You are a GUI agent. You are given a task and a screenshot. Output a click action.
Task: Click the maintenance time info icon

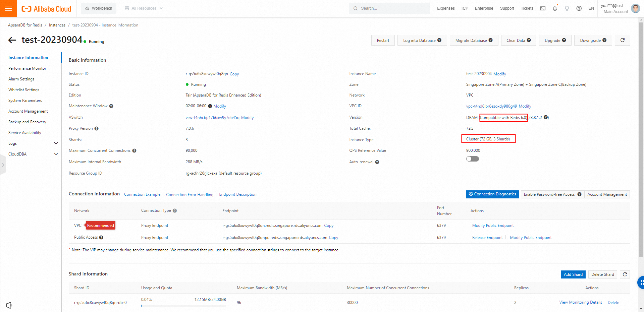210,106
